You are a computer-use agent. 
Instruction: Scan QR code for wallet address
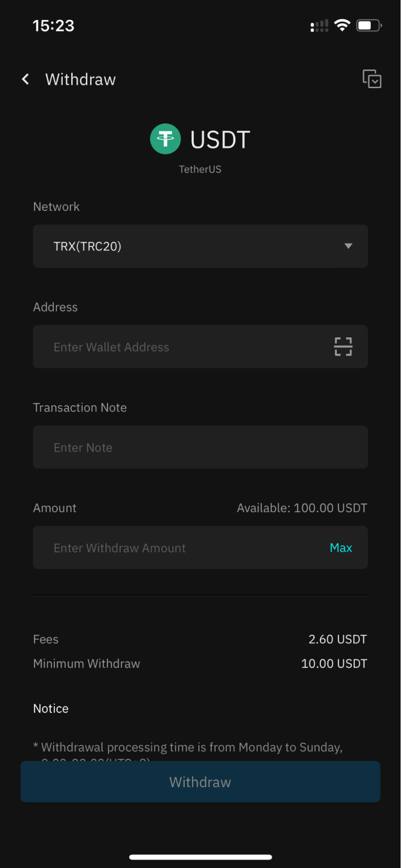pos(343,347)
